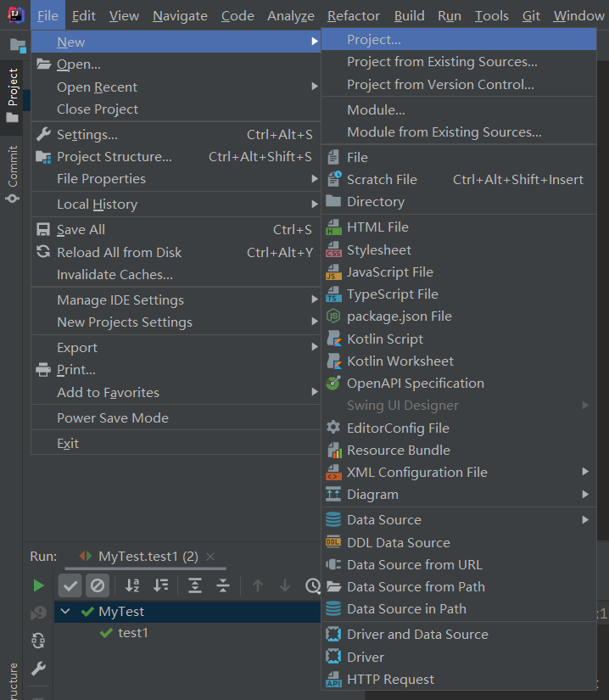Viewport: 609px width, 700px height.
Task: Click the Resource Bundle icon
Action: 334,450
